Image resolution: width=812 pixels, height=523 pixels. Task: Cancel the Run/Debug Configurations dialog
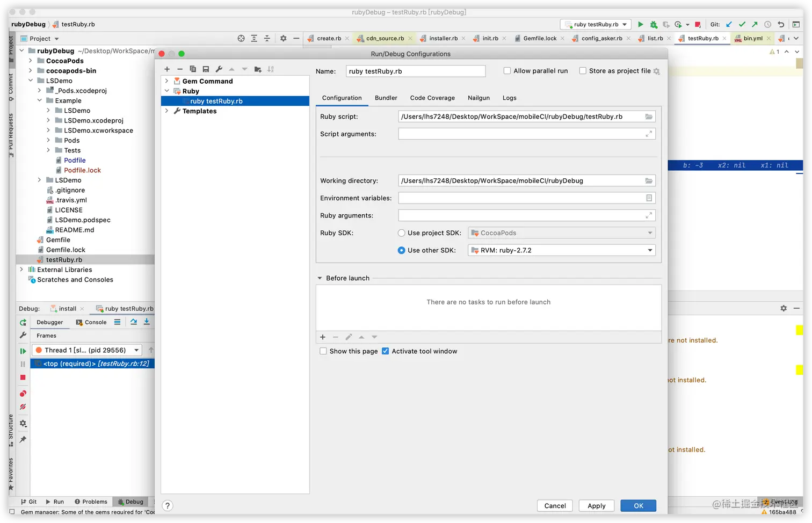tap(555, 506)
